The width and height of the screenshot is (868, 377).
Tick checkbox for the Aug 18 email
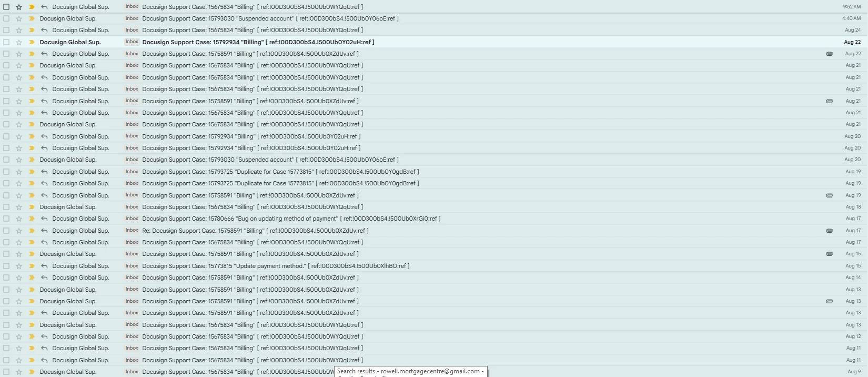tap(6, 207)
